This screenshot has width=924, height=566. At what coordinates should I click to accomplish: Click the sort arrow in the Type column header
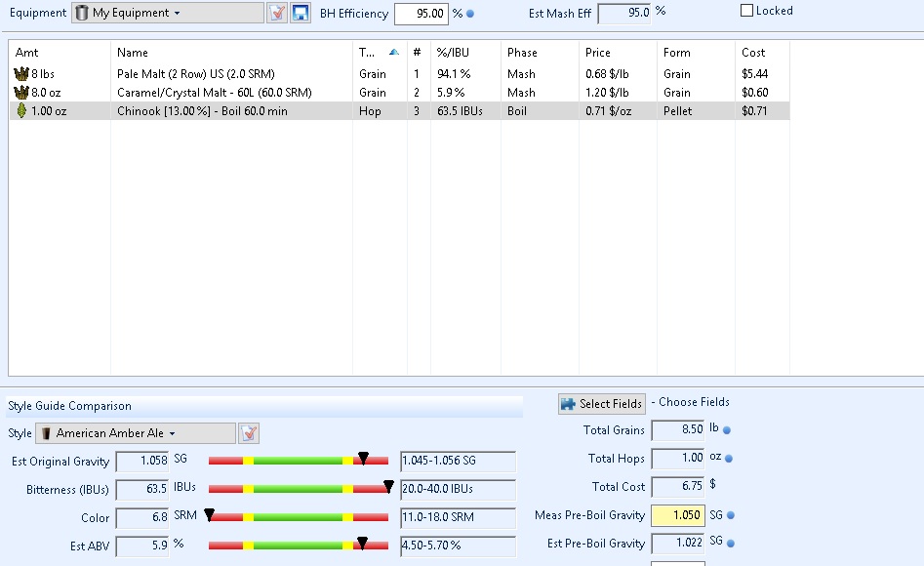(394, 53)
